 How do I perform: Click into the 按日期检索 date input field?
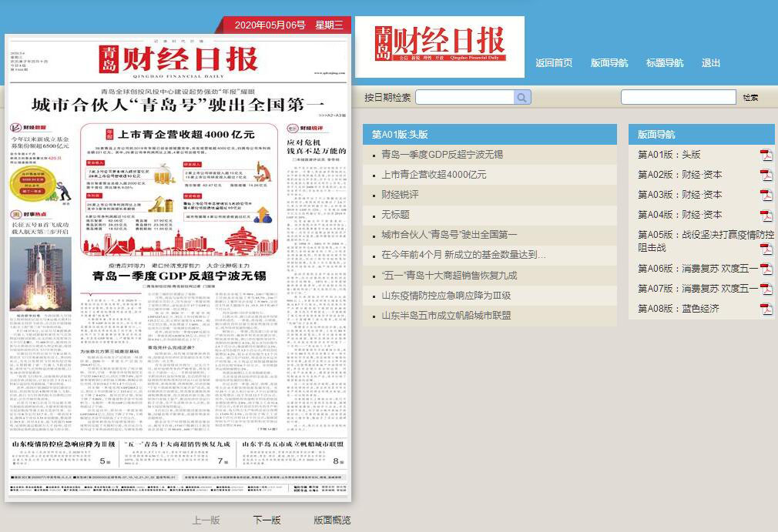tap(464, 97)
